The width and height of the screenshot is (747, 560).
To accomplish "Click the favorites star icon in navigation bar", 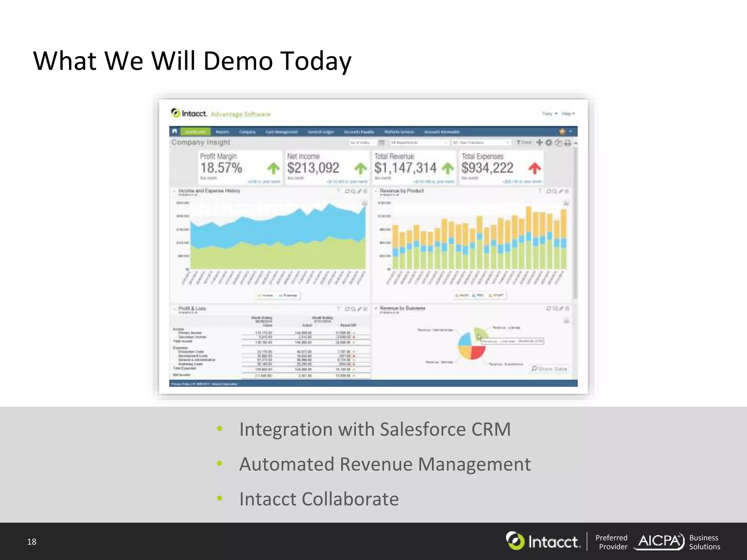I will pyautogui.click(x=562, y=131).
